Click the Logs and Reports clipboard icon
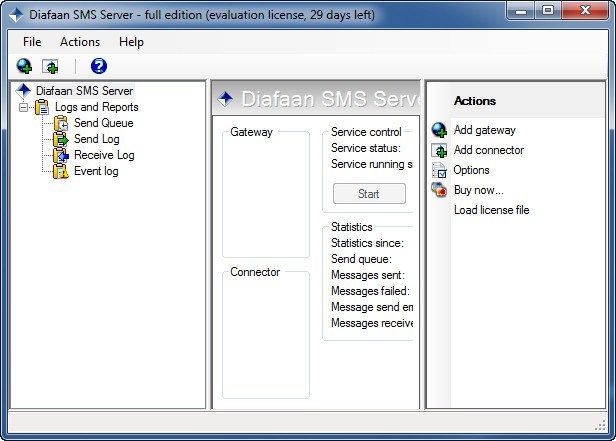Viewport: 616px width, 441px height. tap(42, 107)
